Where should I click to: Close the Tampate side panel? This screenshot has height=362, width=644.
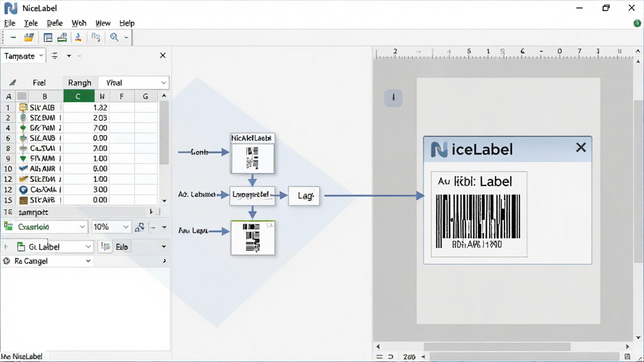163,55
